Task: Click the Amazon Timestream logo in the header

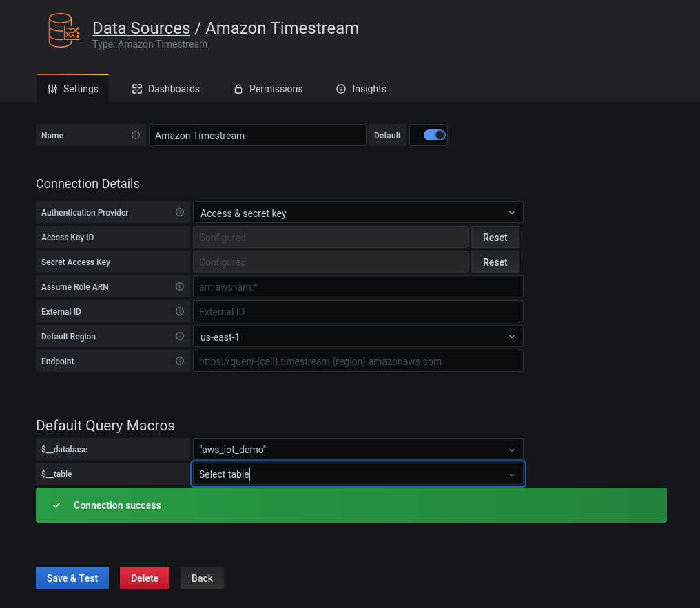Action: coord(63,30)
